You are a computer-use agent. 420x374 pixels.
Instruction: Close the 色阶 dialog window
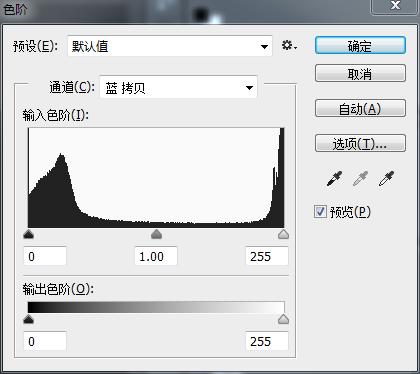tap(395, 6)
